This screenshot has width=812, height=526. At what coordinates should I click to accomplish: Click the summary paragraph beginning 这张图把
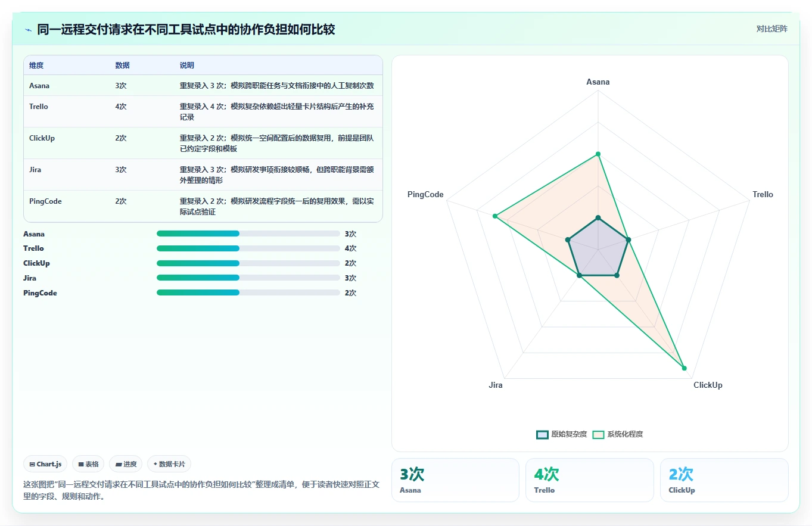(201, 490)
